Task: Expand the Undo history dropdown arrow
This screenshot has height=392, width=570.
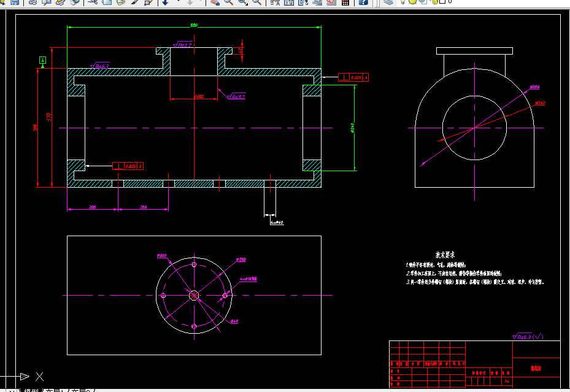Action: tap(178, 1)
